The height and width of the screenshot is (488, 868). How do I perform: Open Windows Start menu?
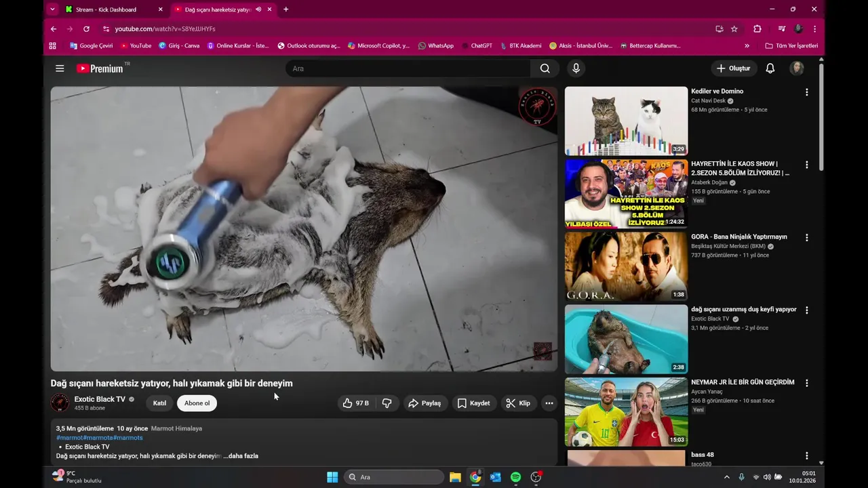(332, 477)
